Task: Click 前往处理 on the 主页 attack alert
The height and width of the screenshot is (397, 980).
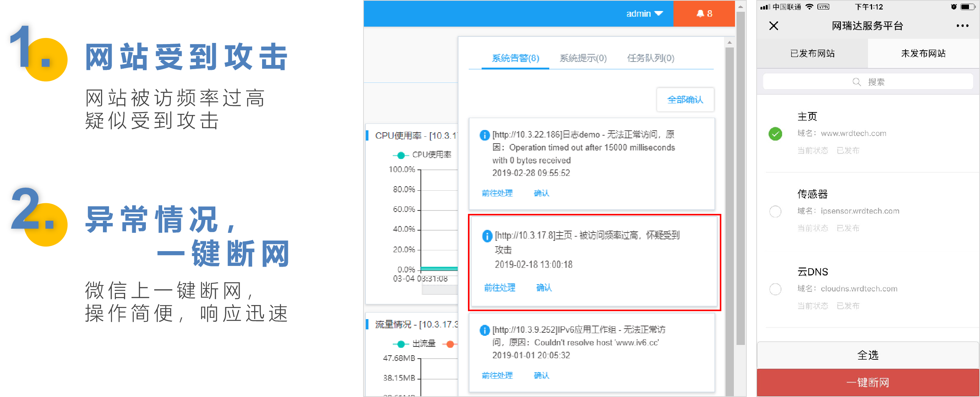Action: (499, 287)
